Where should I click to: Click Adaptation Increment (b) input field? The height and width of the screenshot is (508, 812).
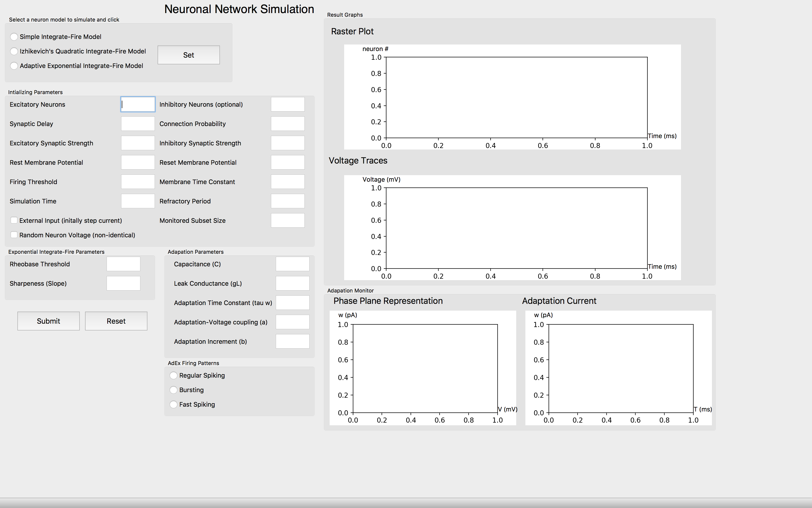pos(293,341)
